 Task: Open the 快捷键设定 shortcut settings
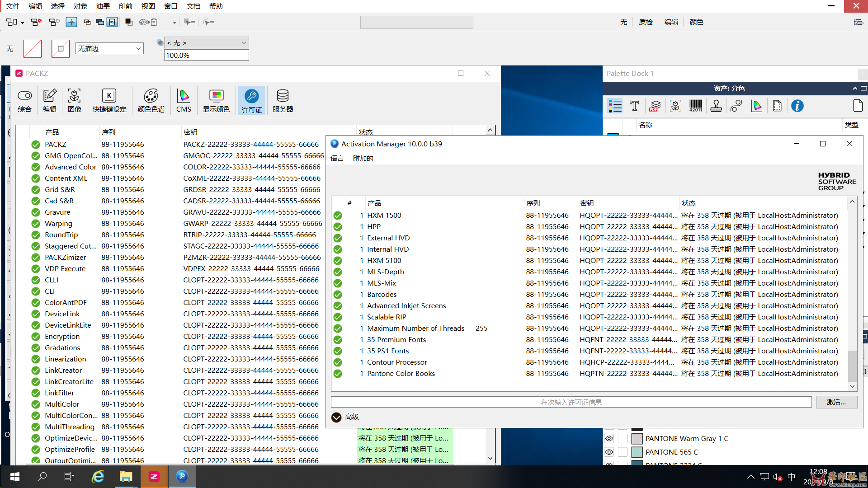point(109,100)
